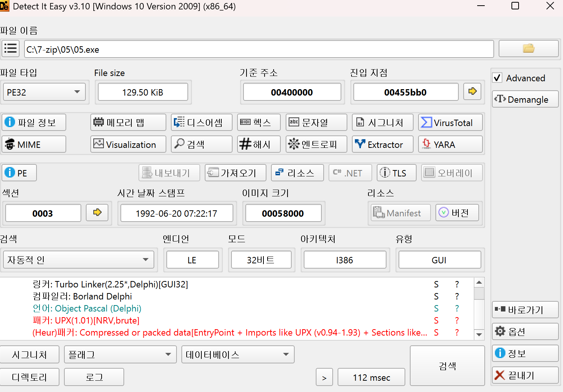Open 디스어셈 disassembler
The width and height of the screenshot is (563, 392).
pyautogui.click(x=201, y=122)
